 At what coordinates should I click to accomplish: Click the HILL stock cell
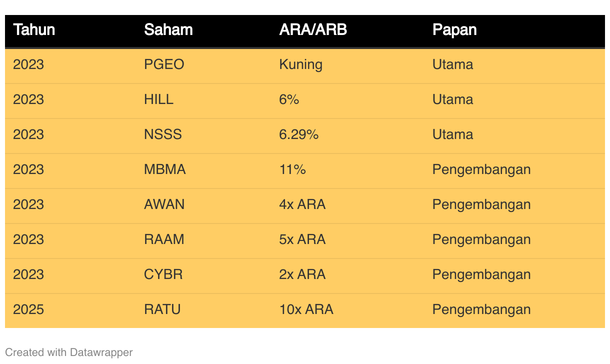(158, 99)
